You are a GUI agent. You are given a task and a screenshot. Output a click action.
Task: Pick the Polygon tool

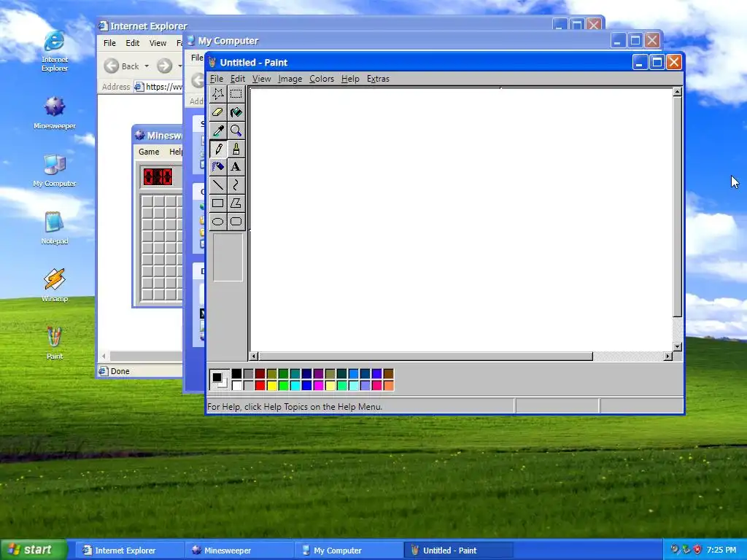pyautogui.click(x=236, y=203)
